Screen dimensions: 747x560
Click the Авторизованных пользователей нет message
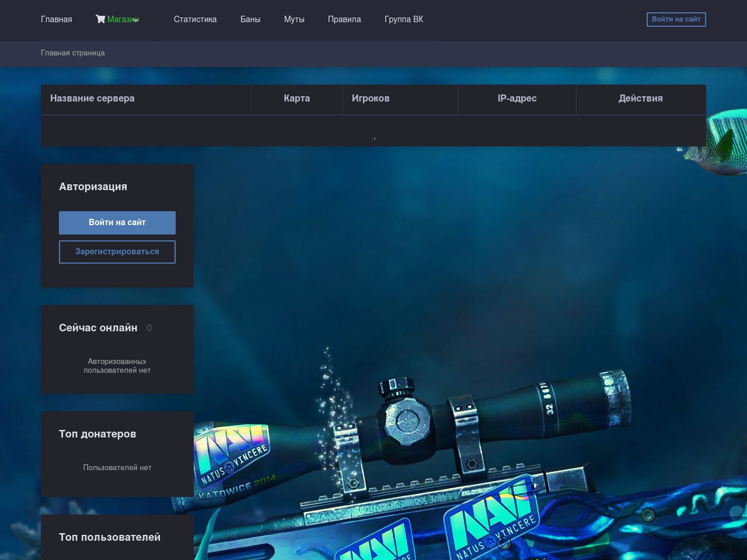[x=117, y=366]
